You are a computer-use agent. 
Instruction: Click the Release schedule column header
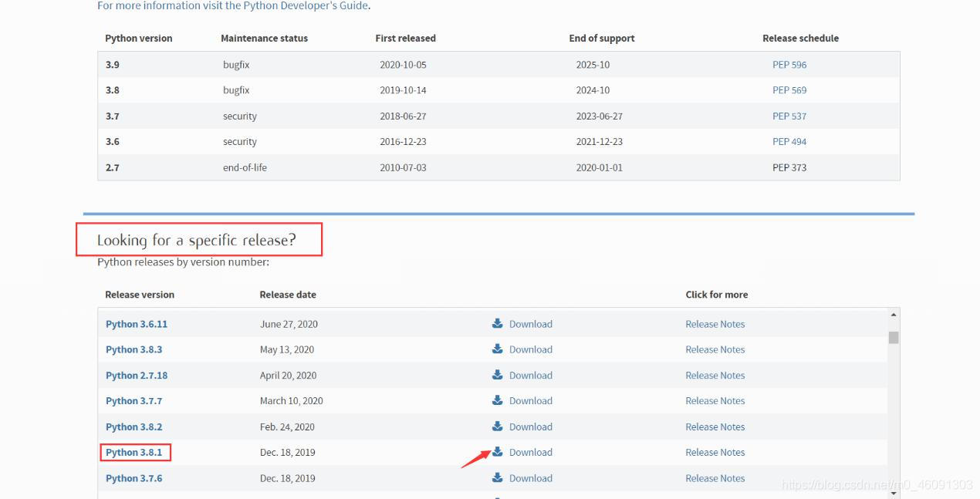(800, 38)
